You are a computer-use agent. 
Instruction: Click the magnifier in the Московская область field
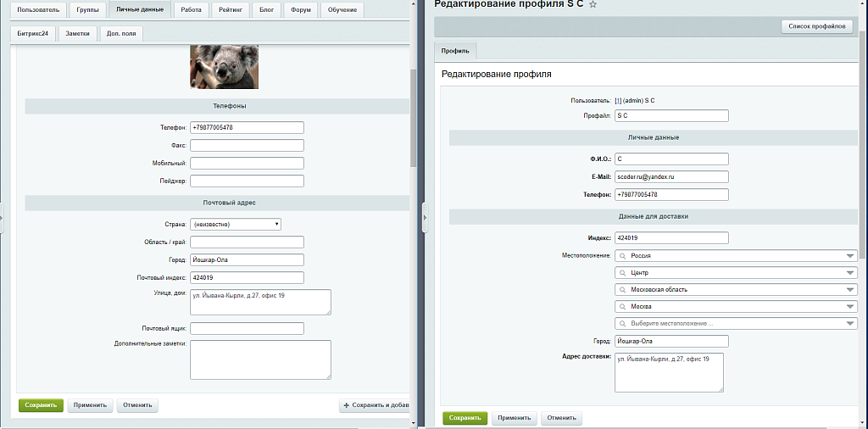[x=623, y=289]
